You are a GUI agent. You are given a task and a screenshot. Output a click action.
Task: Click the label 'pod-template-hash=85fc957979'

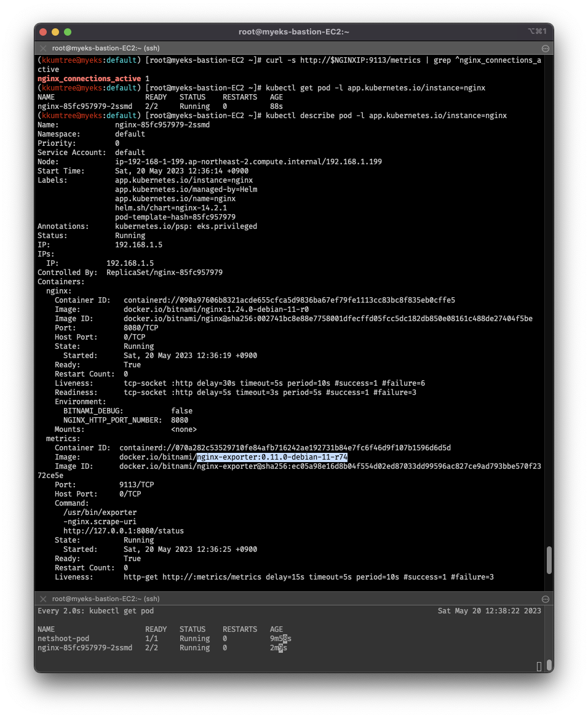tap(175, 217)
